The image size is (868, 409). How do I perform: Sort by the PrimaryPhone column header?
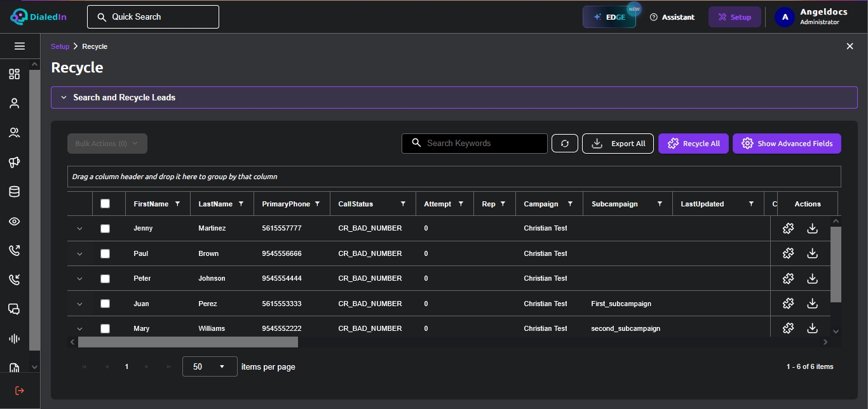click(x=286, y=204)
